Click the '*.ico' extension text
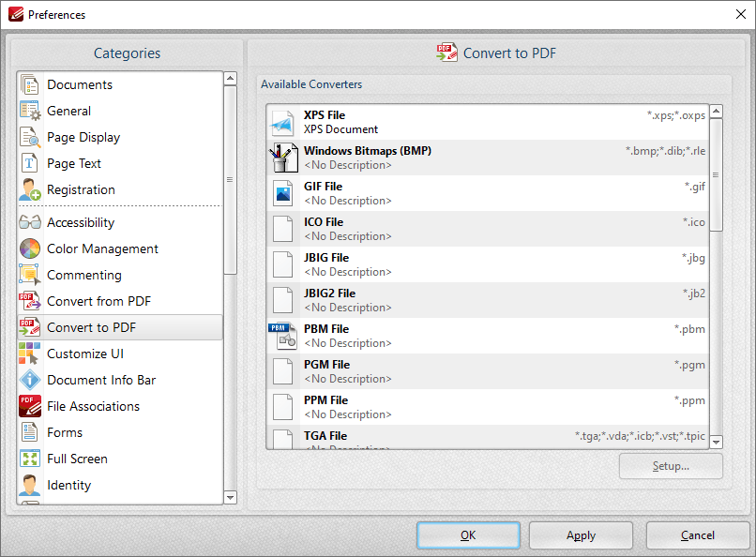The height and width of the screenshot is (557, 756). (694, 222)
